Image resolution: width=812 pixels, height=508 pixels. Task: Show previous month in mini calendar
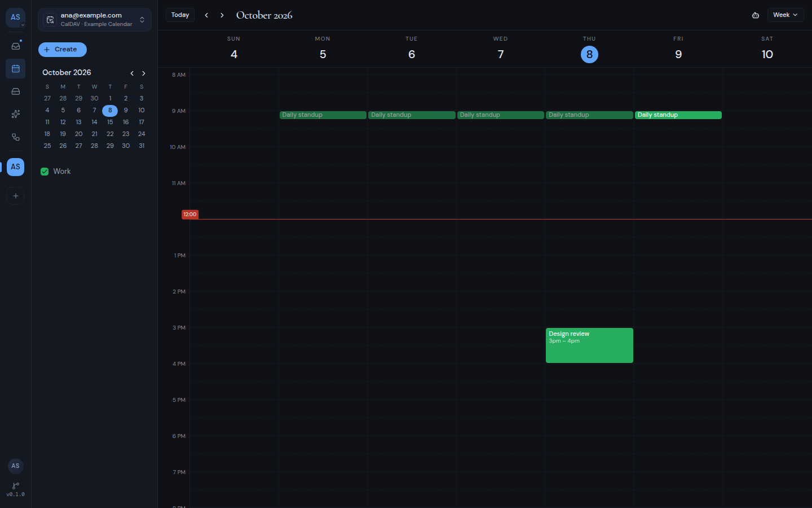132,73
